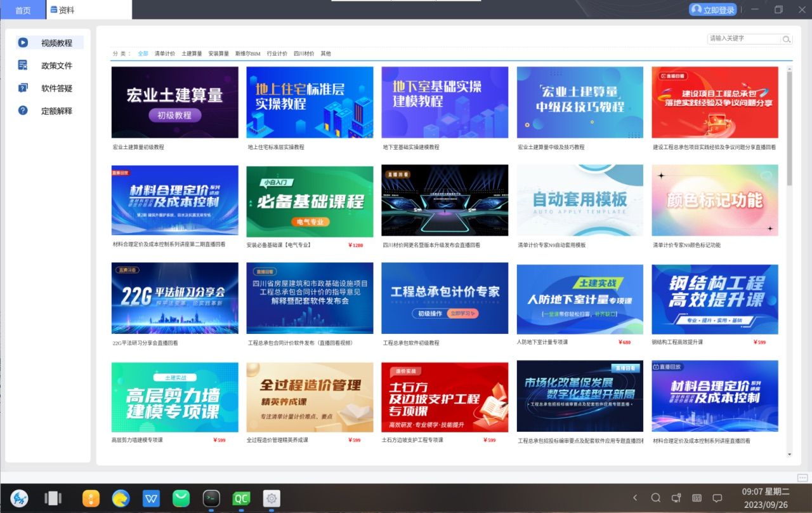The height and width of the screenshot is (513, 812).
Task: Open 地下室基础实操建模教程 thumbnail
Action: point(445,102)
